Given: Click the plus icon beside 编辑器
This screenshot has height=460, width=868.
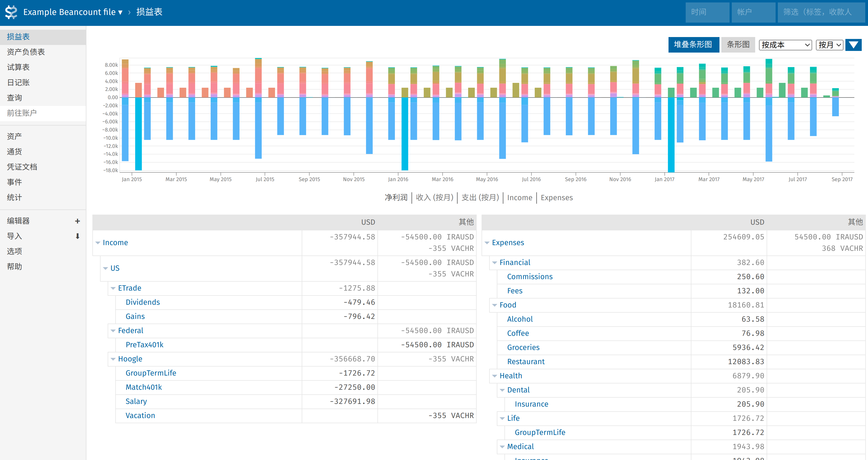Looking at the screenshot, I should pyautogui.click(x=77, y=221).
